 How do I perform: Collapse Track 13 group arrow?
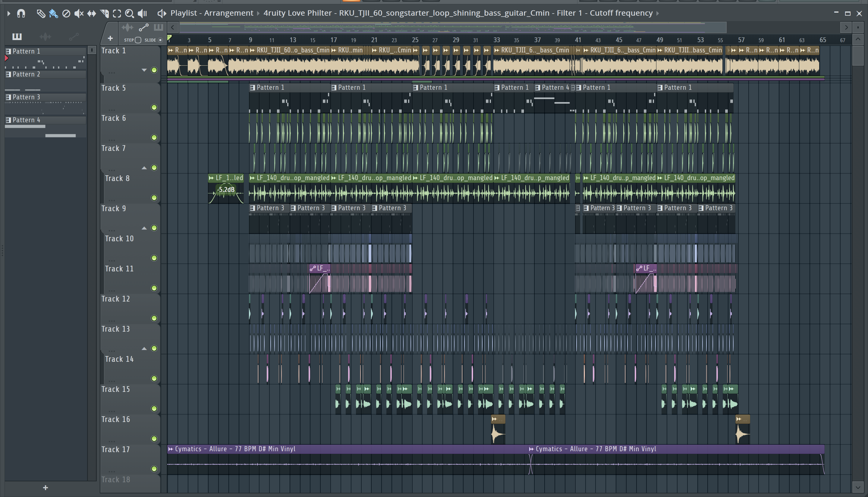pyautogui.click(x=144, y=349)
